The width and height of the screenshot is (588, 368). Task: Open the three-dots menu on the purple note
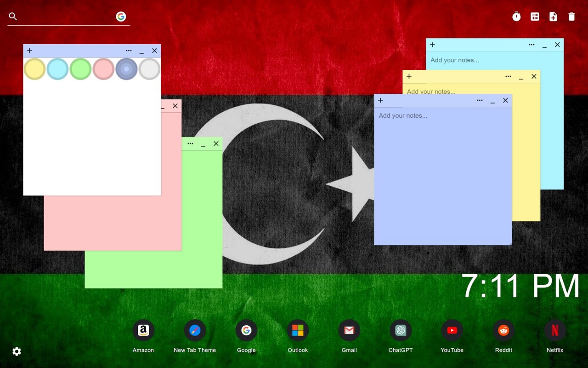pyautogui.click(x=480, y=100)
